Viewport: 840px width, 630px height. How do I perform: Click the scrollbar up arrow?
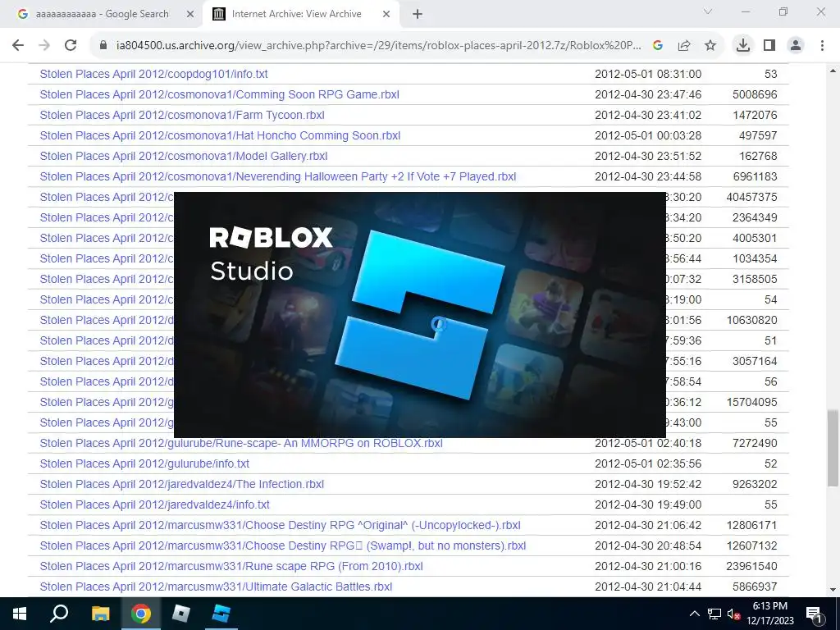coord(833,71)
